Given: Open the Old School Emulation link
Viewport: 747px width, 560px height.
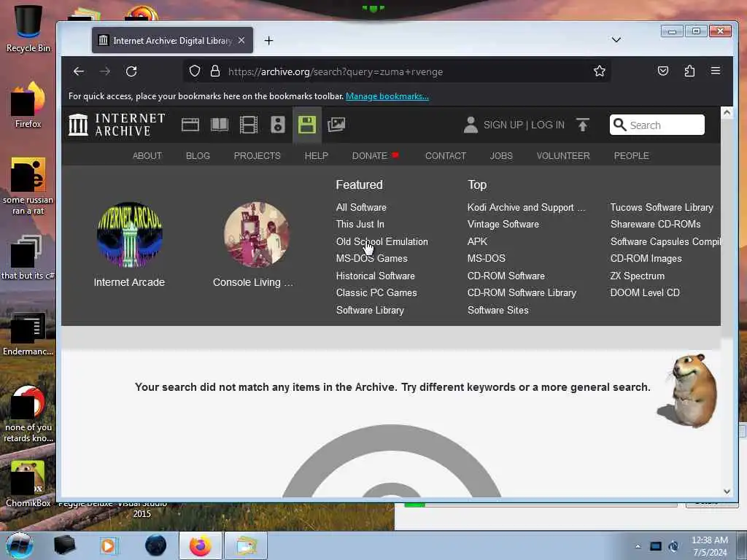Looking at the screenshot, I should click(x=382, y=241).
